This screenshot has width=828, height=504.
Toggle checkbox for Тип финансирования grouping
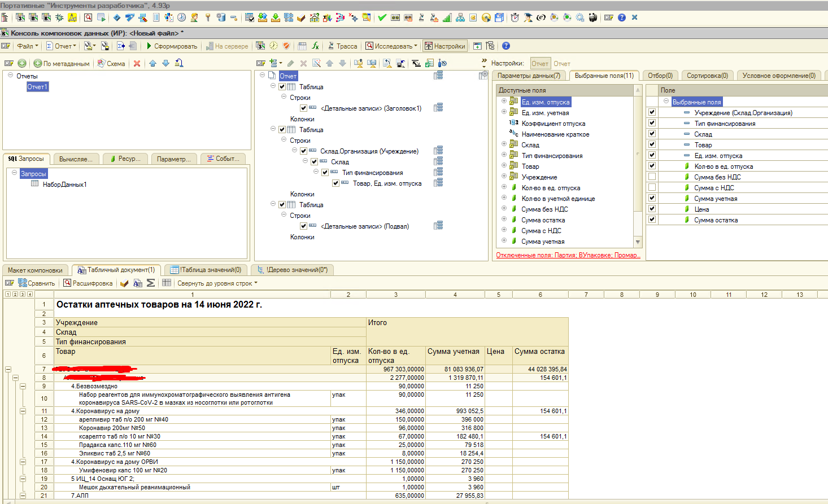pyautogui.click(x=325, y=172)
